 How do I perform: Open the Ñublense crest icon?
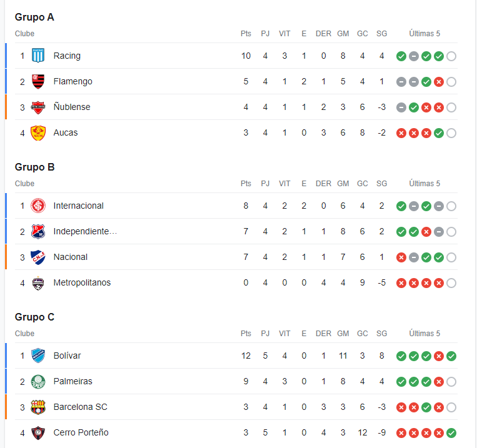(38, 107)
